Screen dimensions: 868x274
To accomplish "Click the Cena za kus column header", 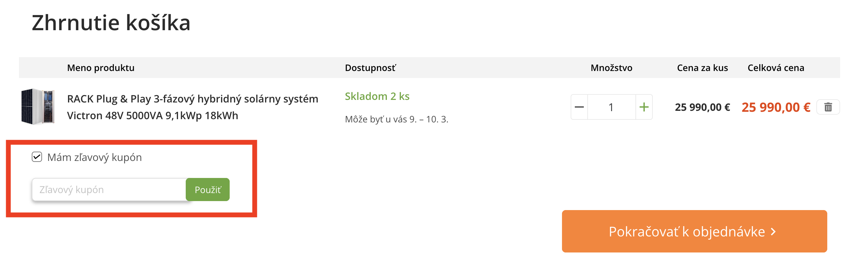I will pos(702,68).
